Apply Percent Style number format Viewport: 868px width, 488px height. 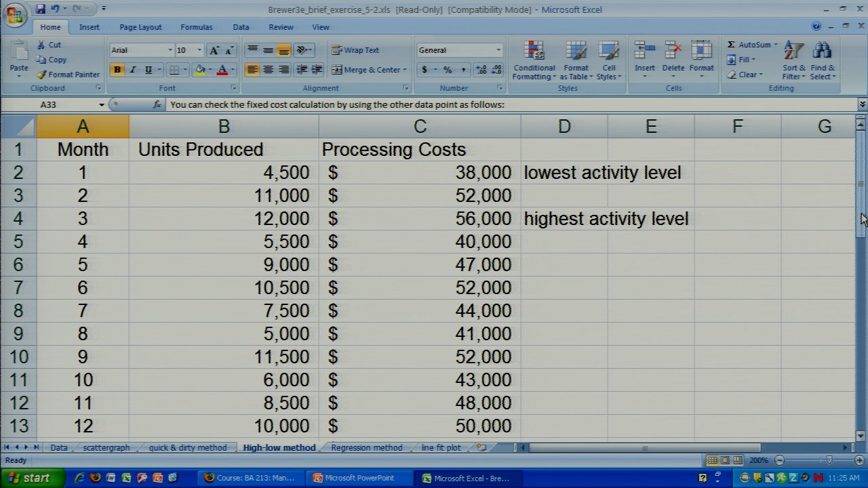448,70
